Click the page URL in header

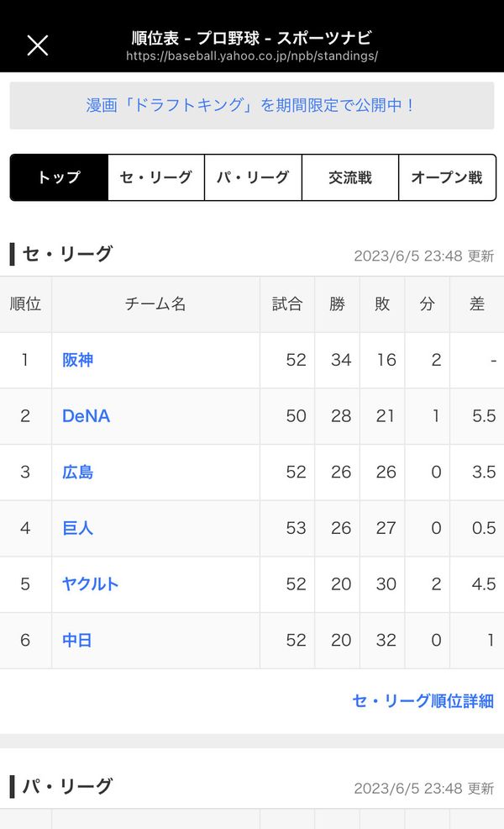252,56
